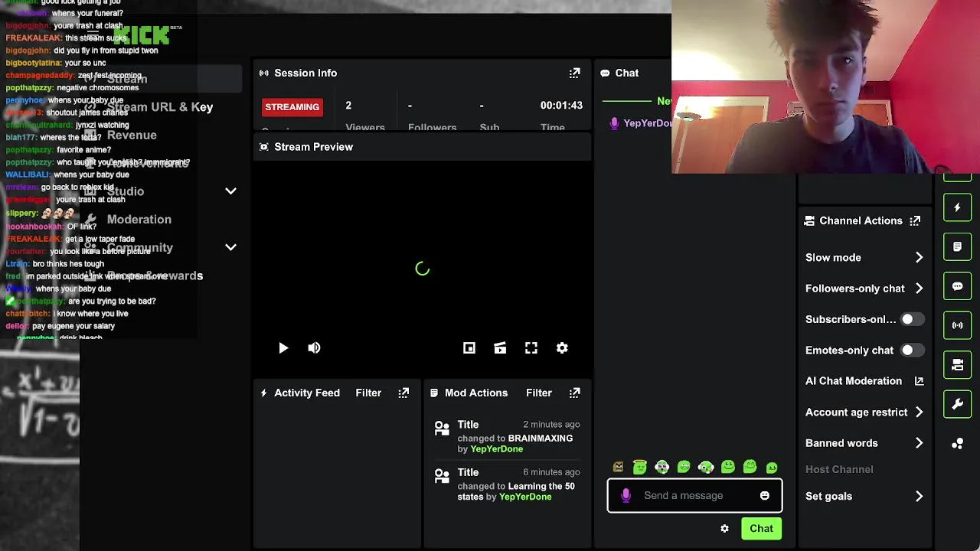Click the AI Chat Moderation external link icon
The width and height of the screenshot is (980, 551).
(919, 380)
